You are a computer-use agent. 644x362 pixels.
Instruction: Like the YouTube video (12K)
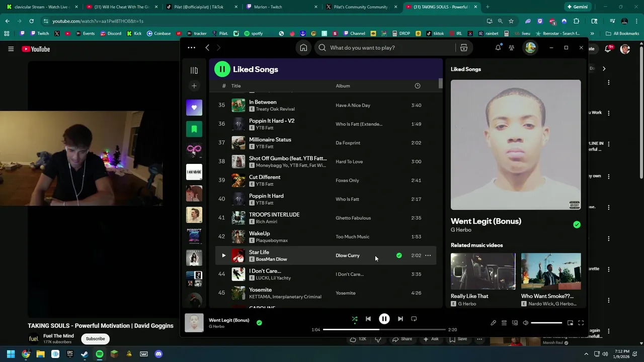coord(359,339)
